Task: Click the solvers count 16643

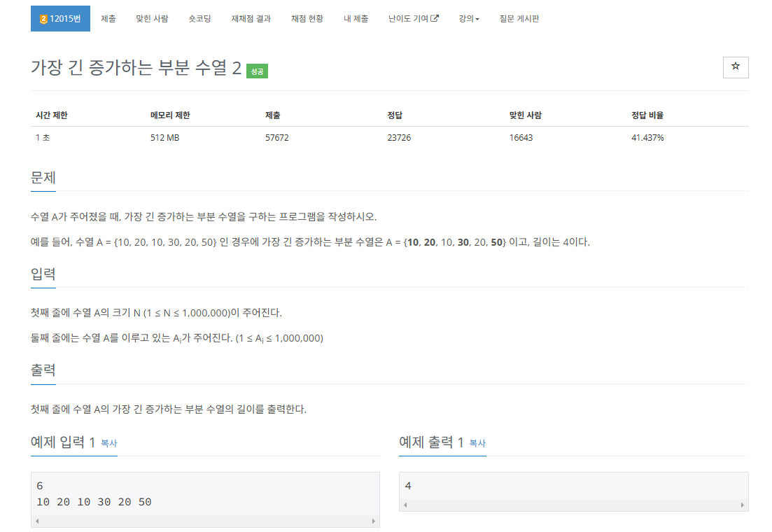Action: pyautogui.click(x=521, y=138)
